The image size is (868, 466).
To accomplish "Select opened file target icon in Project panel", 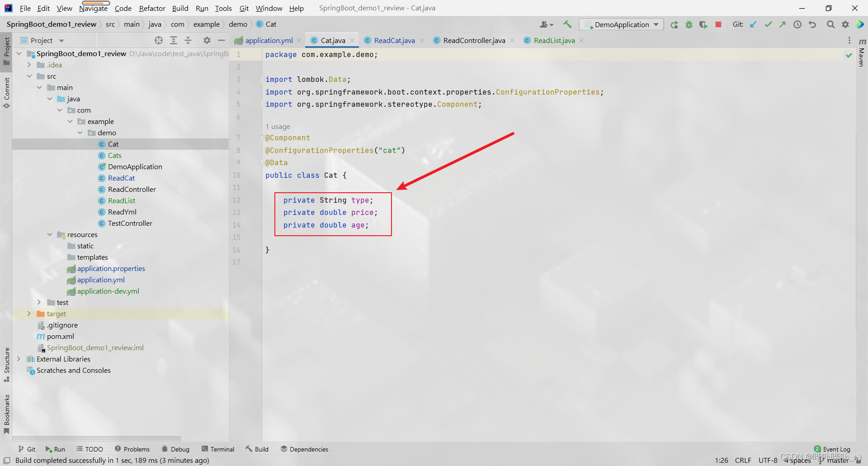I will click(x=159, y=40).
